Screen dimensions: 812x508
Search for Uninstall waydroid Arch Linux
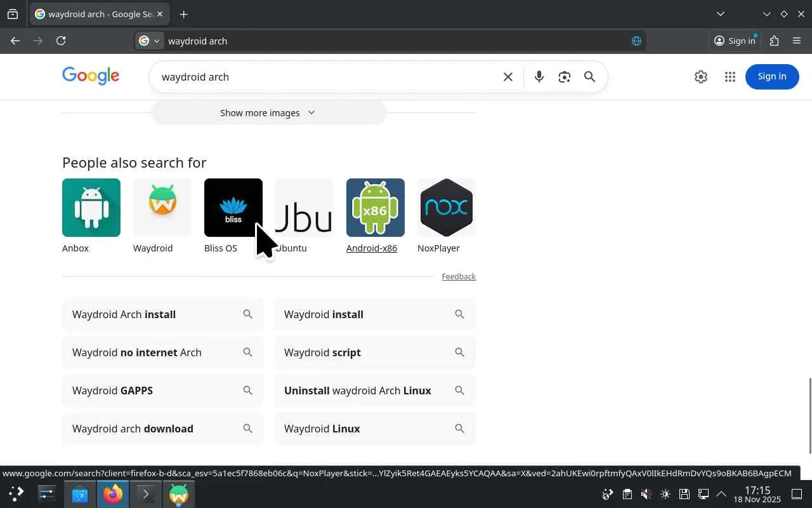[375, 391]
